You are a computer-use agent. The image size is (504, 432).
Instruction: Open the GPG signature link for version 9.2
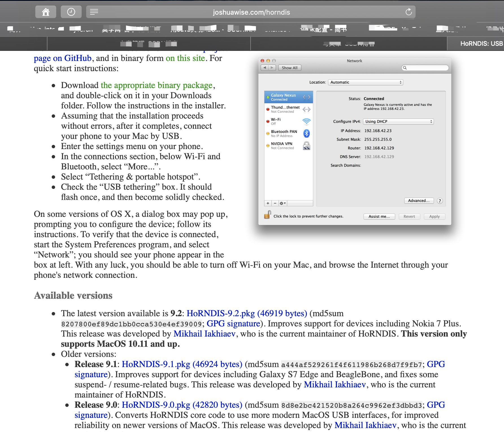tap(233, 324)
